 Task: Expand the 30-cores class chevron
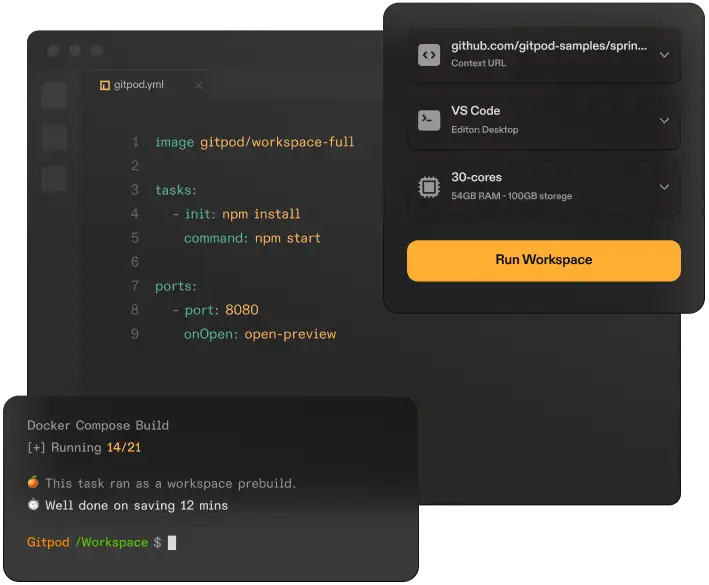[664, 187]
